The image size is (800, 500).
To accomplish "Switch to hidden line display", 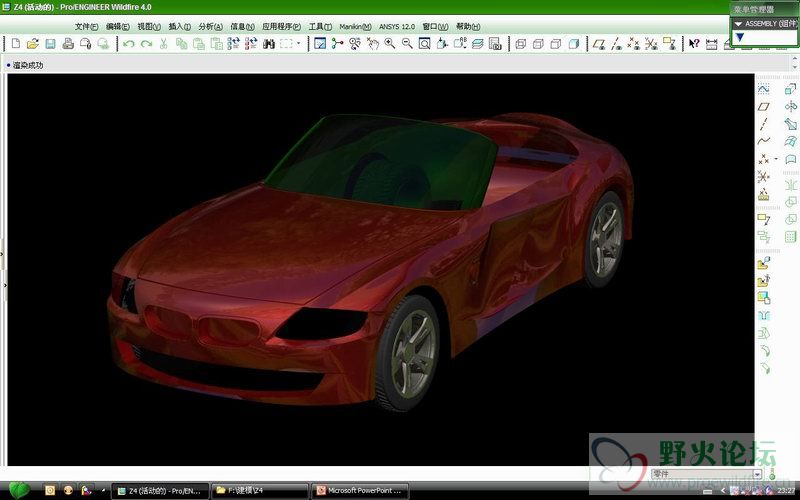I will (x=538, y=44).
